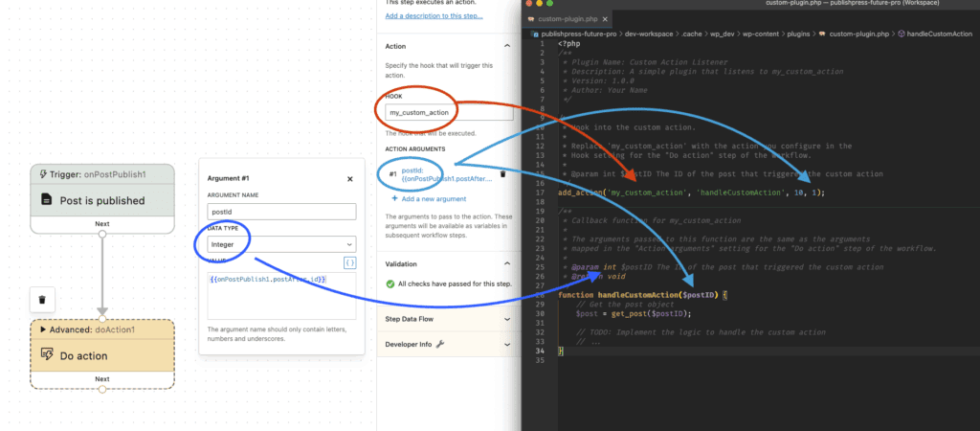Click the trash icon on the workflow canvas
The height and width of the screenshot is (431, 980).
(x=42, y=300)
